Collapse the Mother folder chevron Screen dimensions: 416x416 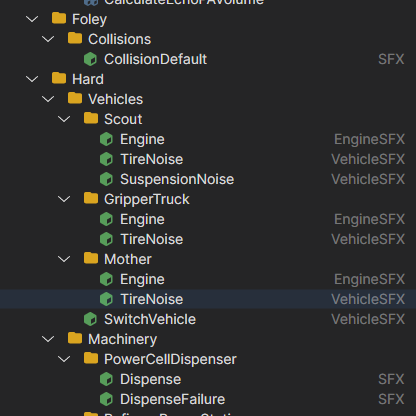(x=64, y=259)
